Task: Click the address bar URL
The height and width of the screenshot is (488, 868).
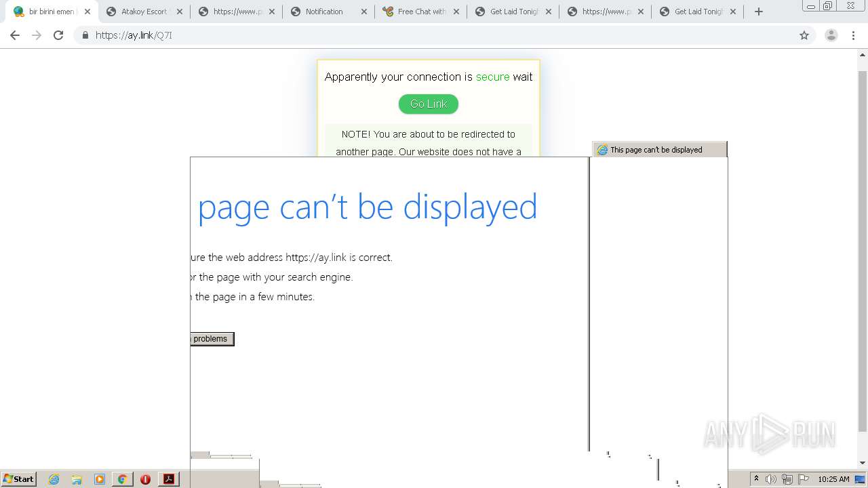Action: point(134,35)
